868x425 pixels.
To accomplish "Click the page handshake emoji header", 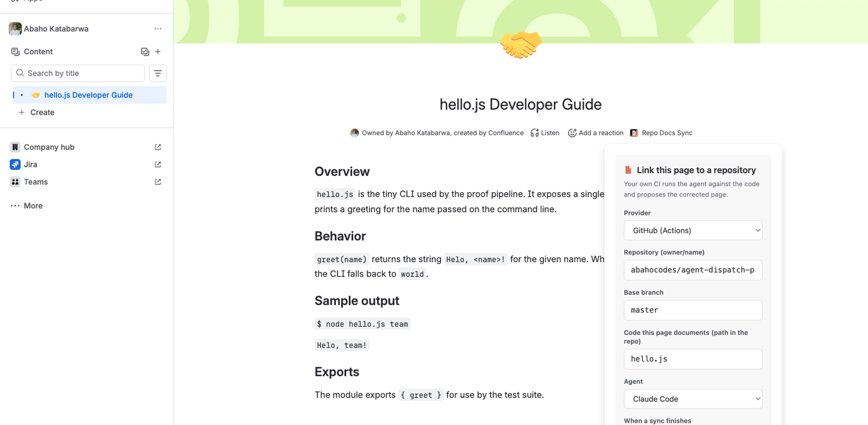I will pos(521,44).
